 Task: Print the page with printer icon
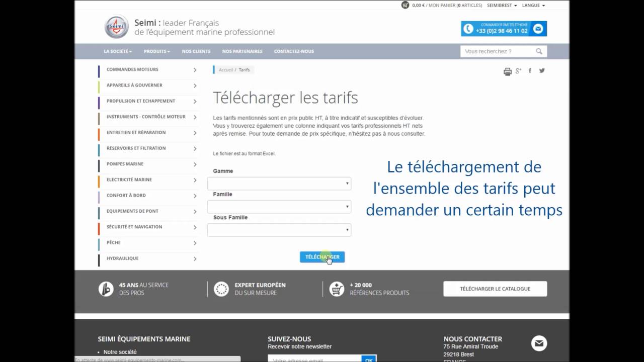(507, 71)
